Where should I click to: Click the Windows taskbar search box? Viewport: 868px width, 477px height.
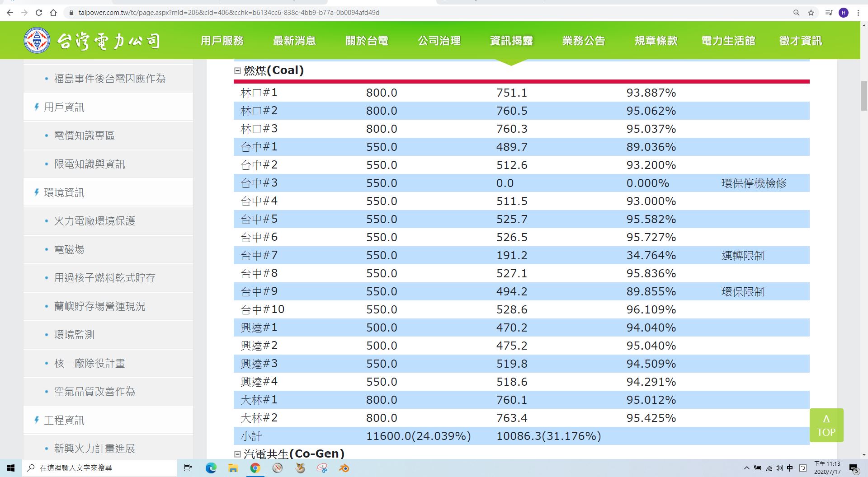point(99,468)
